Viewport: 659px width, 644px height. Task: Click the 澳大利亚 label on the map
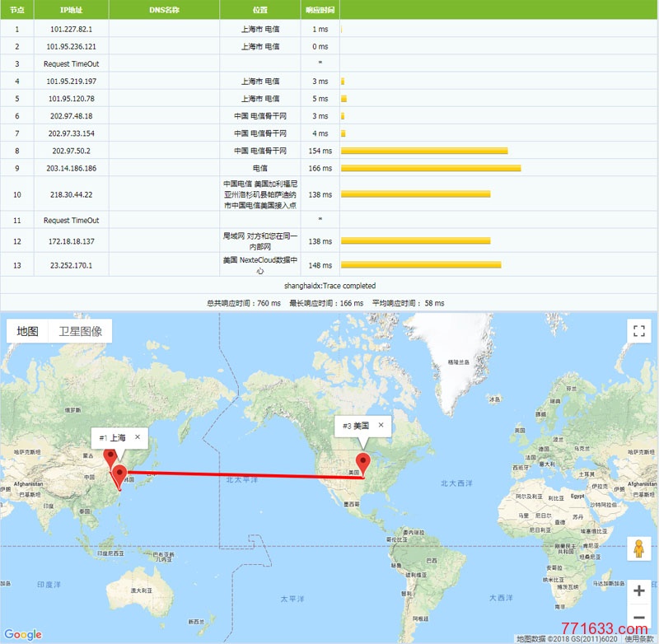pyautogui.click(x=142, y=590)
